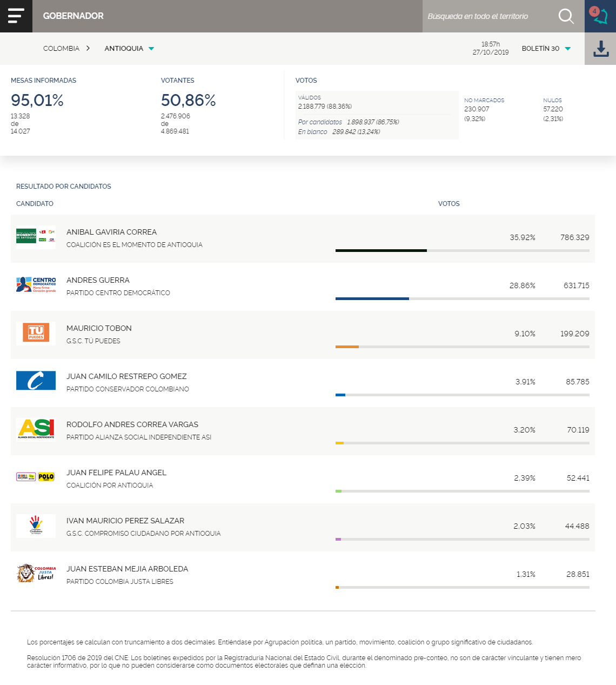The width and height of the screenshot is (616, 685).
Task: Click the Tú Puedes orange logo
Action: coord(36,333)
